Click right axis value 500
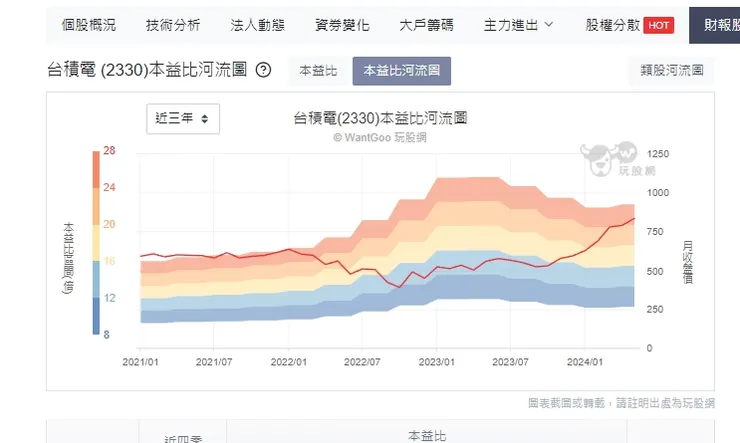This screenshot has height=443, width=740. (655, 271)
